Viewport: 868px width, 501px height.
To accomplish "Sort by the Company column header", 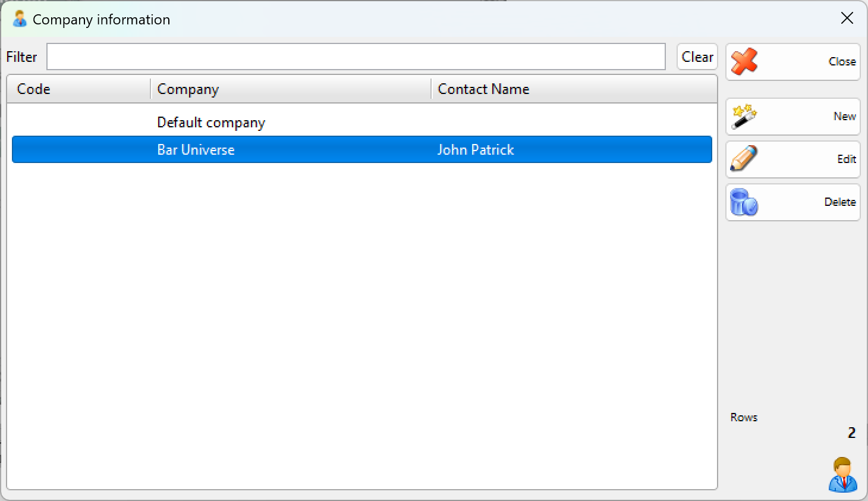I will tap(291, 89).
